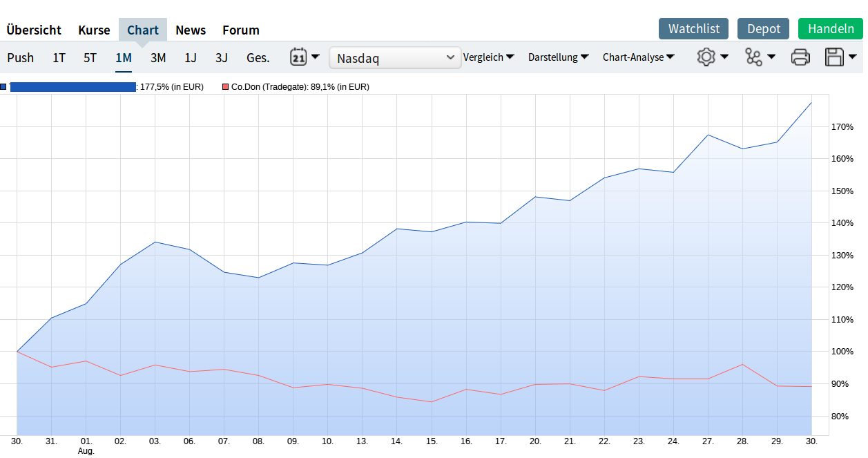Open the share nodes icon
The image size is (868, 458).
click(x=753, y=57)
